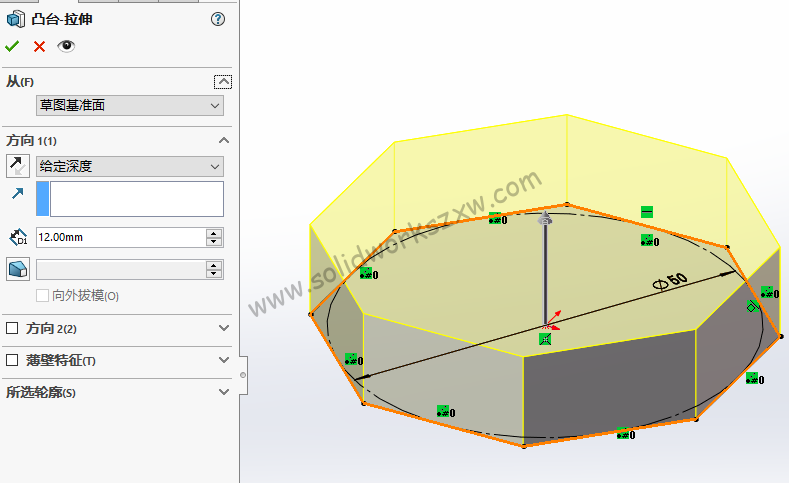Select the extrusion direction selection box
This screenshot has height=483, width=789.
pyautogui.click(x=130, y=199)
